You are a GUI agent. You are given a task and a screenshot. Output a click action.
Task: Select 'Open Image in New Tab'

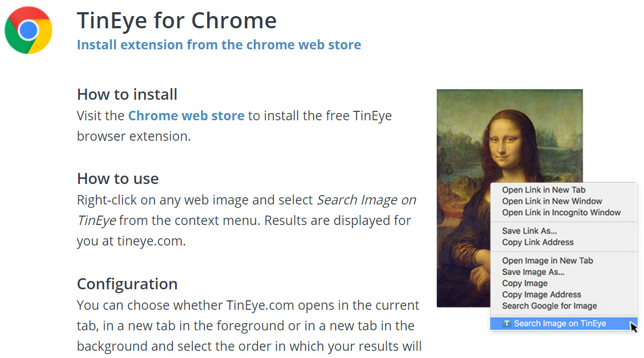[x=548, y=260]
